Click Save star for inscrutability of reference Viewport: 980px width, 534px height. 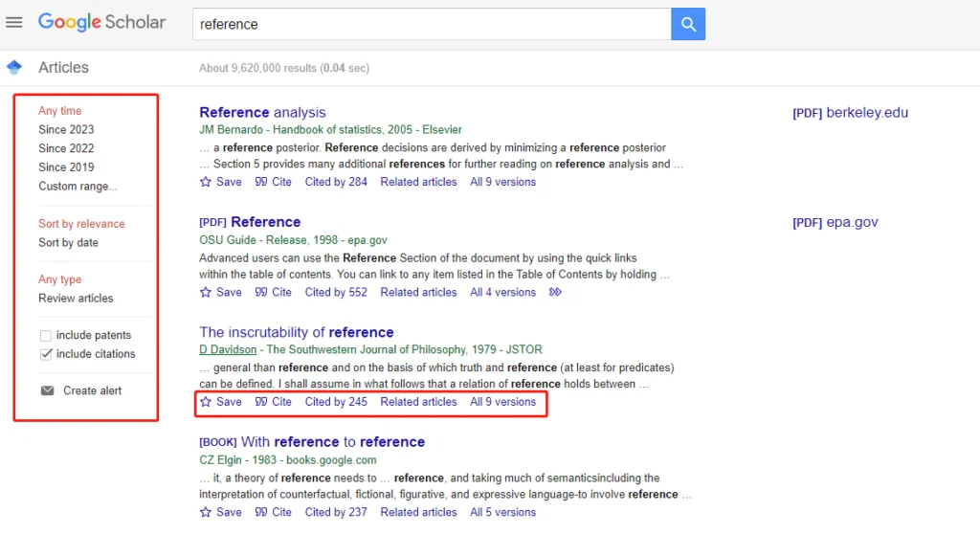pyautogui.click(x=206, y=402)
